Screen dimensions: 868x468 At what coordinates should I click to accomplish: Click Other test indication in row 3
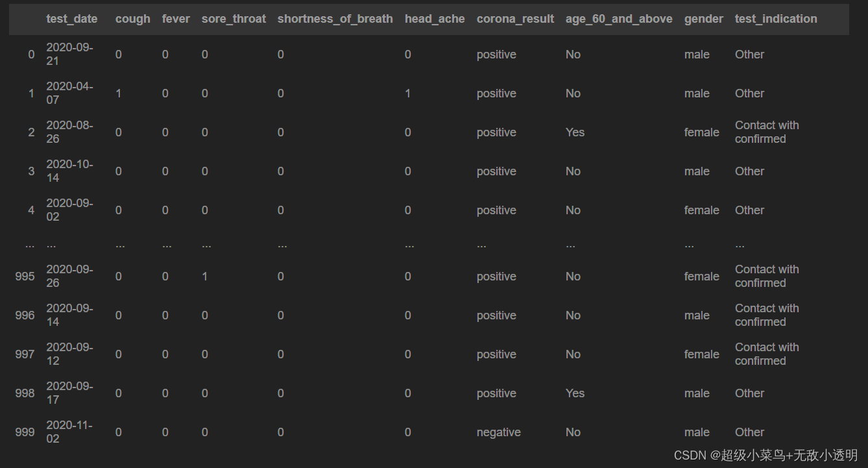[750, 171]
